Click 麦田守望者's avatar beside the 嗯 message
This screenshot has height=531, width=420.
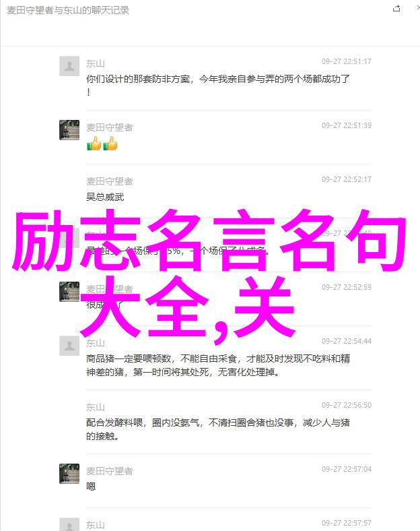[x=69, y=474]
